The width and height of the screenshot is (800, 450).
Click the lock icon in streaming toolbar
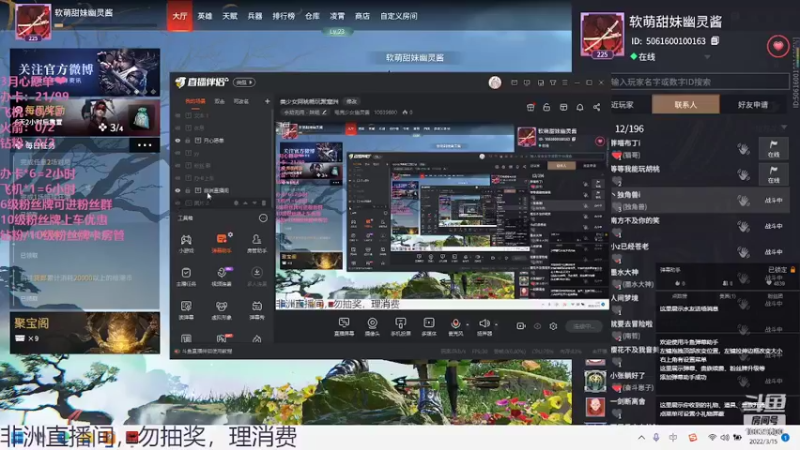coord(546,107)
